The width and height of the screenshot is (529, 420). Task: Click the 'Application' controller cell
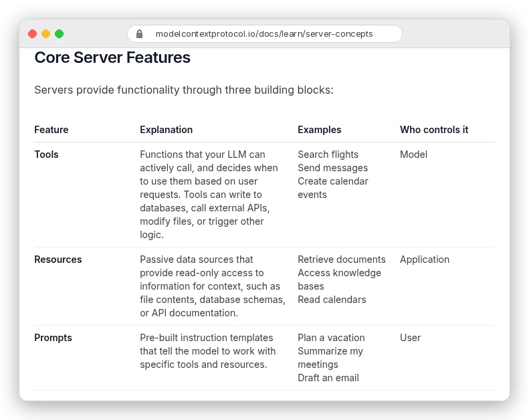tap(425, 259)
